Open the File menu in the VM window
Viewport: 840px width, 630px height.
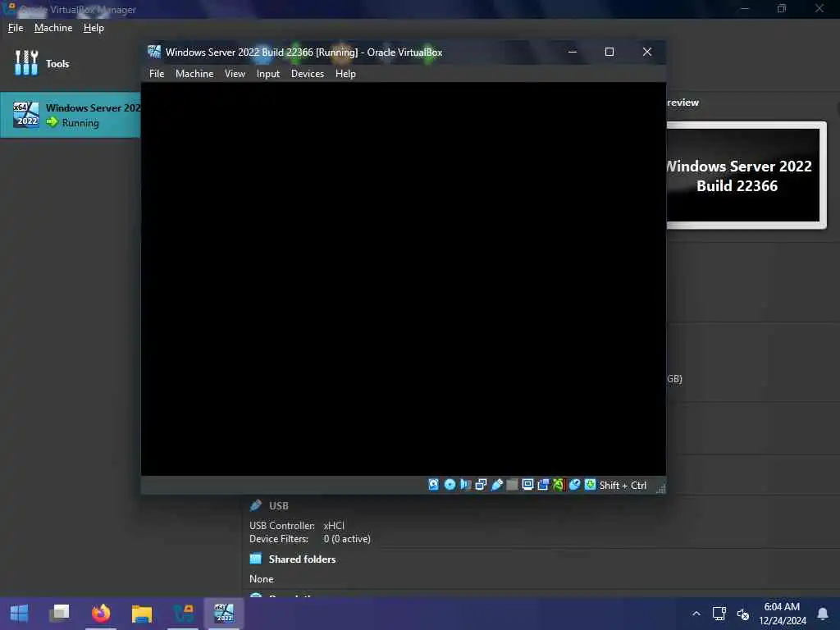157,73
